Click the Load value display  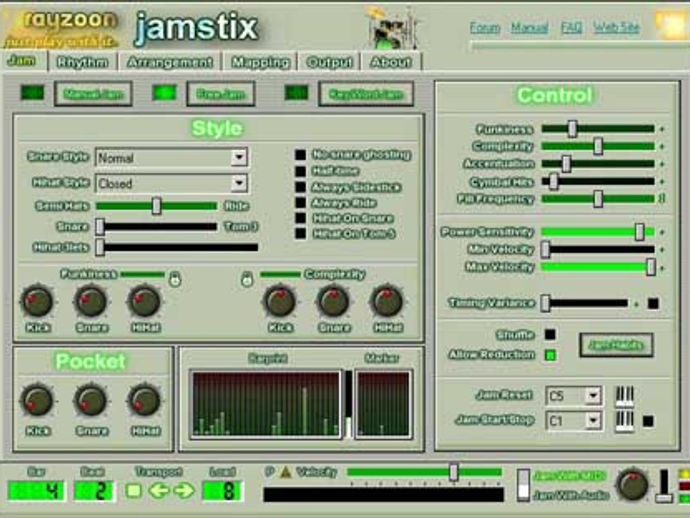tap(223, 491)
